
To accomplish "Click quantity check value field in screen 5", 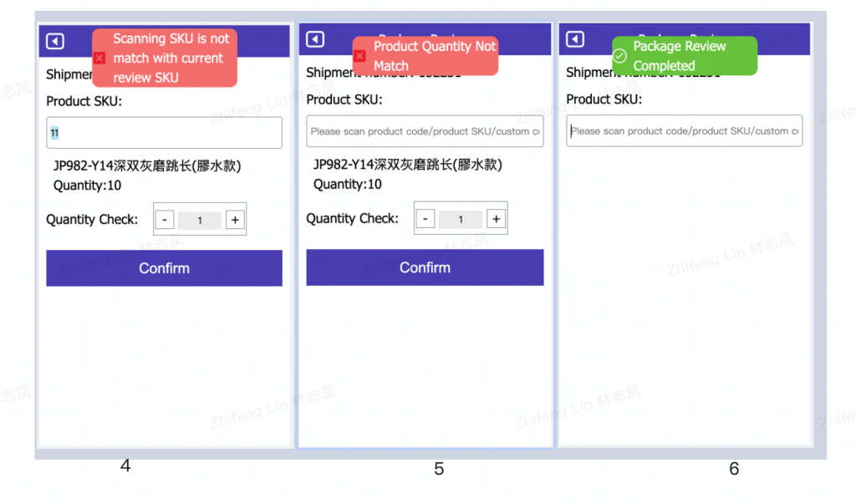I will pos(461,219).
